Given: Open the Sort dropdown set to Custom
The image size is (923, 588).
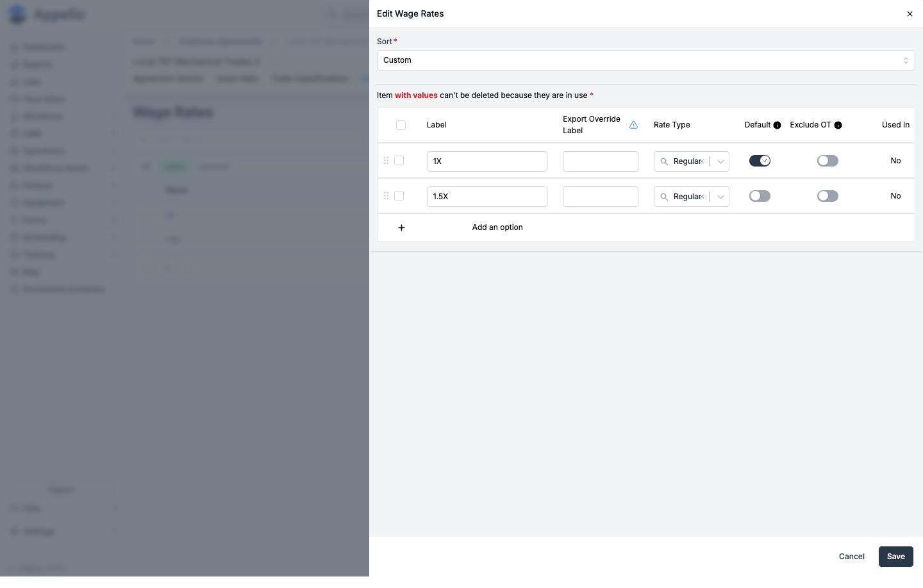Looking at the screenshot, I should pyautogui.click(x=645, y=60).
